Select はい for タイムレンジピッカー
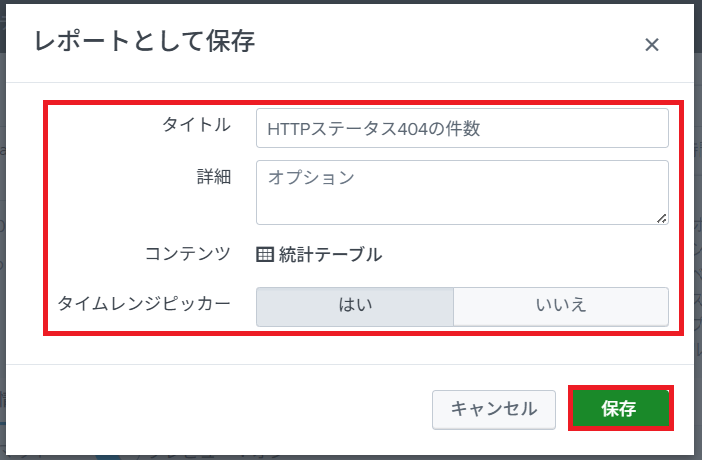Image resolution: width=702 pixels, height=460 pixels. click(355, 307)
